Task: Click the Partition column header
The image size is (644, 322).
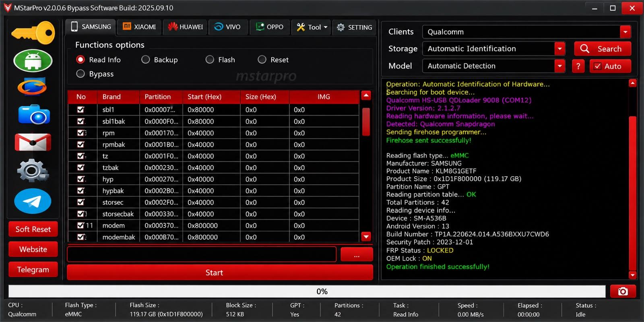Action: 161,97
